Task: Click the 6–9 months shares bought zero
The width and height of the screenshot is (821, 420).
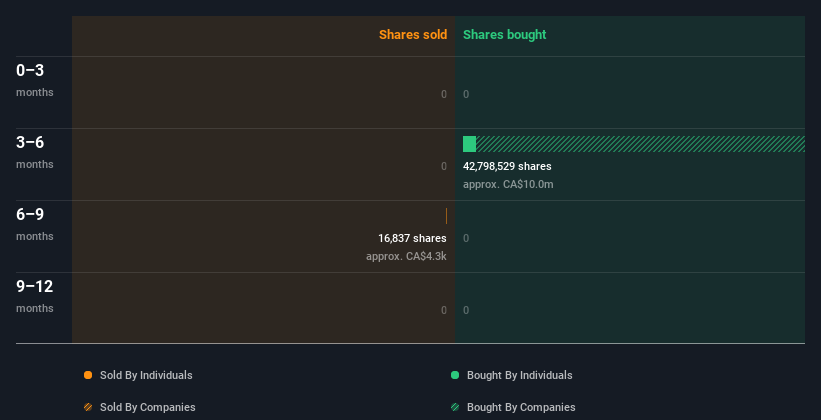Action: (466, 238)
